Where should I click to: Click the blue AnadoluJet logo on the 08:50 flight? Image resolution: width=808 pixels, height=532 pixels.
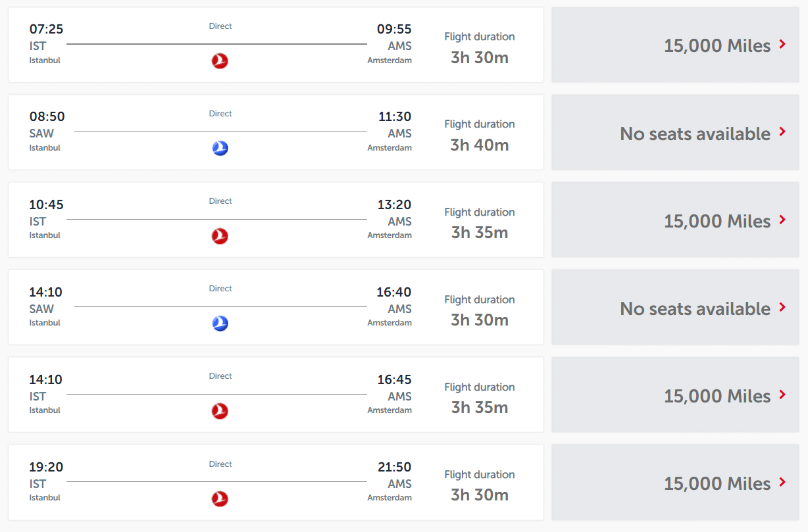click(x=220, y=149)
